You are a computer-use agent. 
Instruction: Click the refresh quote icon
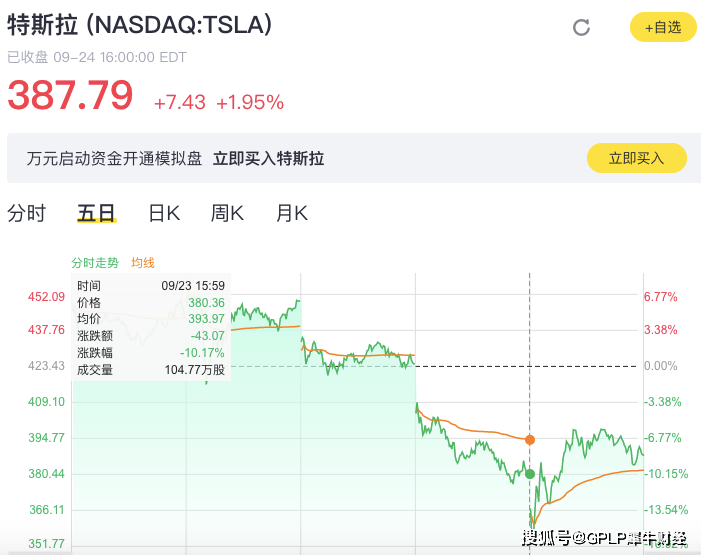[581, 27]
